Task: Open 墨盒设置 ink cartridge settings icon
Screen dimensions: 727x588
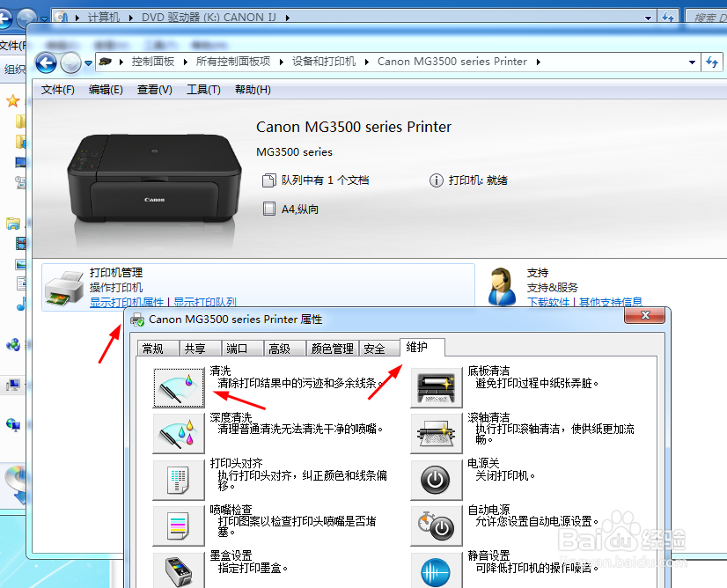Action: coord(179,570)
